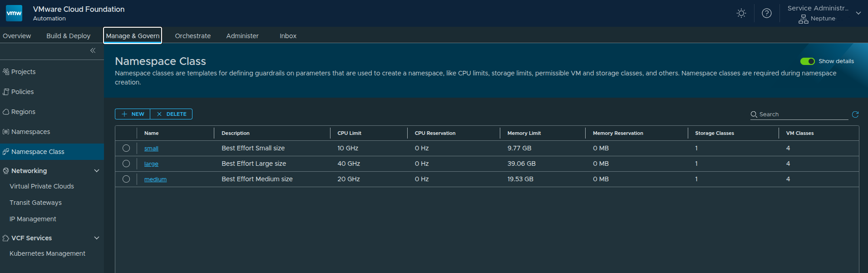Open the small namespace class link
This screenshot has width=868, height=273.
tap(151, 149)
